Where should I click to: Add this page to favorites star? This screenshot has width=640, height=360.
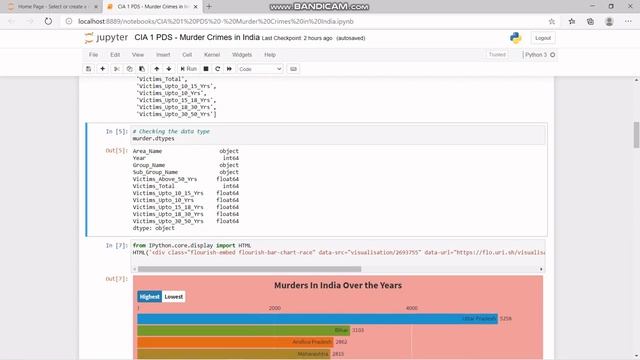(552, 22)
